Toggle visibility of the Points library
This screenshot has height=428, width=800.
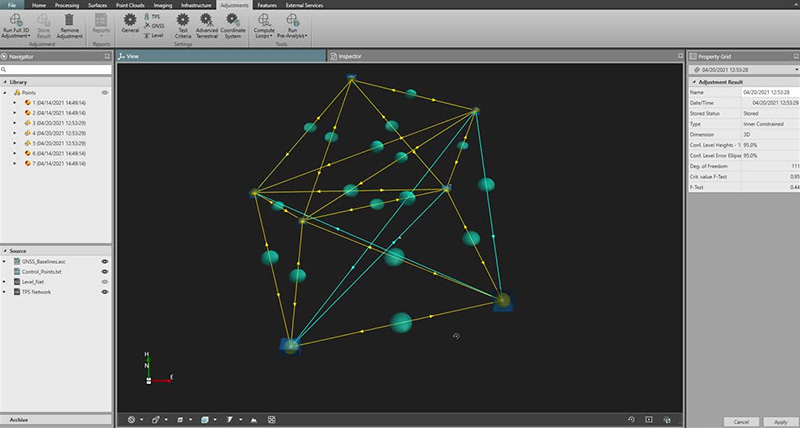[x=104, y=92]
